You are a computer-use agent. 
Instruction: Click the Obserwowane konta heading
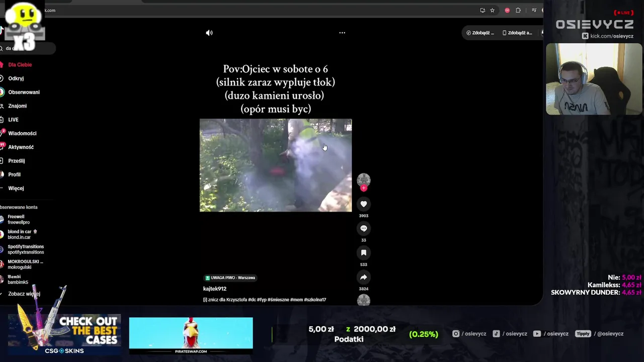(x=19, y=207)
